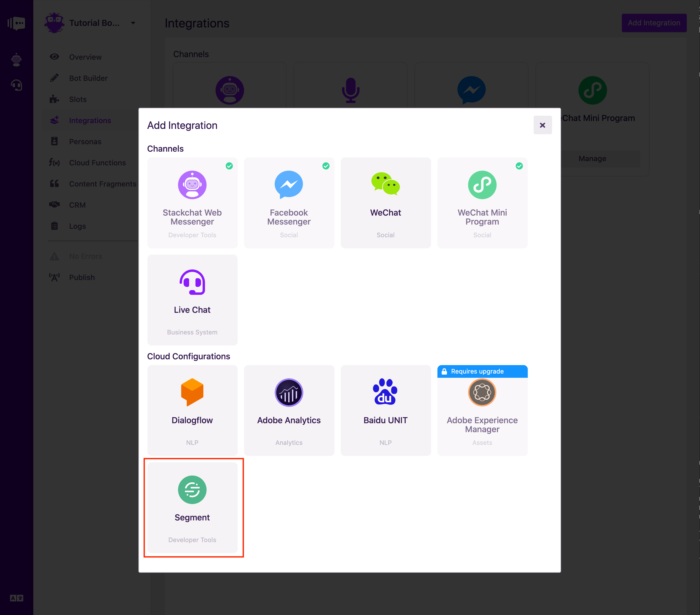Click the "Adobe Analytics" card title

(289, 420)
